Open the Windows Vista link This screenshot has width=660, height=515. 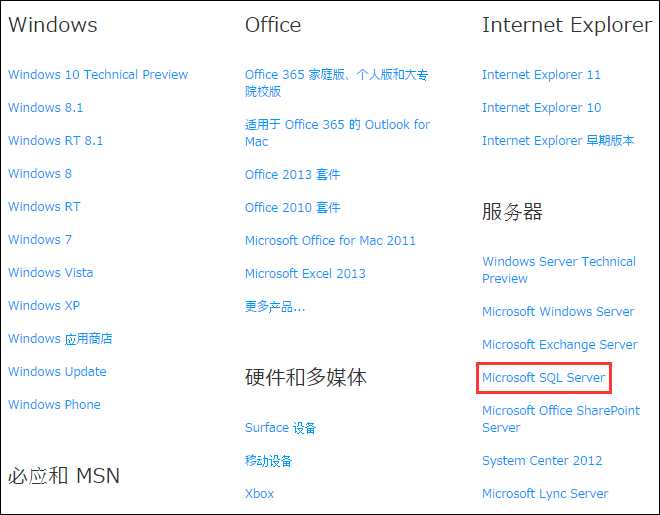coord(51,272)
